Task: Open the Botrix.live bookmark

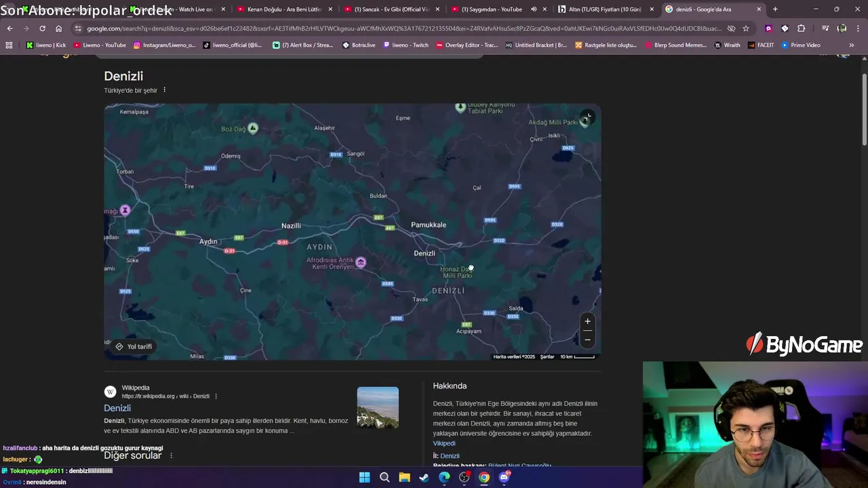Action: pos(359,45)
